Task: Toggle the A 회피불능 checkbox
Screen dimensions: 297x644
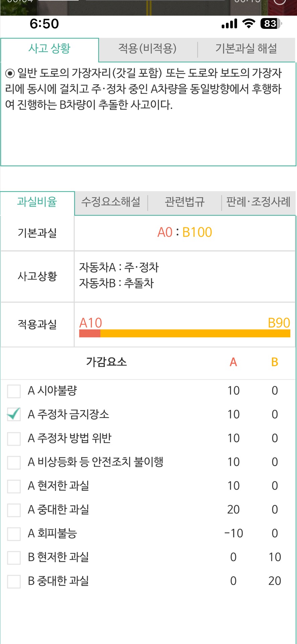Action: [x=14, y=534]
